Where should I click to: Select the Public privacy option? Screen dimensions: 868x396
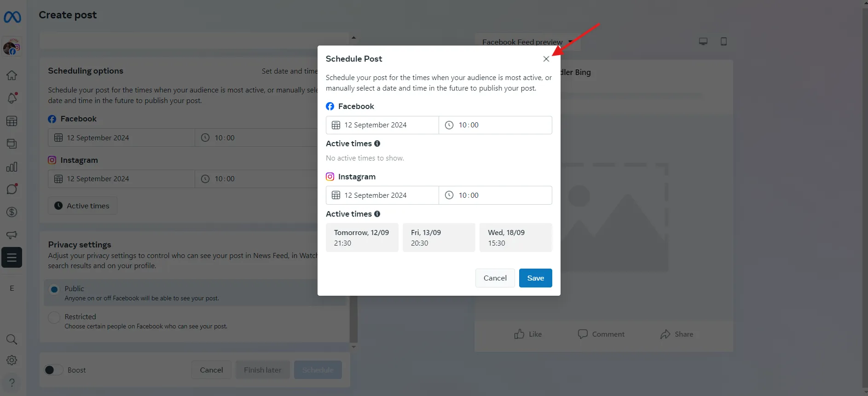pyautogui.click(x=54, y=289)
